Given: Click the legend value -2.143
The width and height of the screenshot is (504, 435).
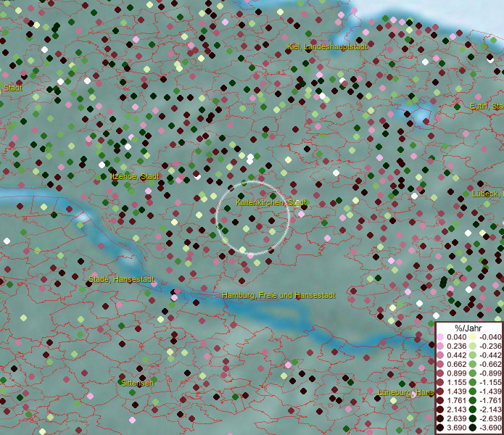Looking at the screenshot, I should pyautogui.click(x=490, y=410).
